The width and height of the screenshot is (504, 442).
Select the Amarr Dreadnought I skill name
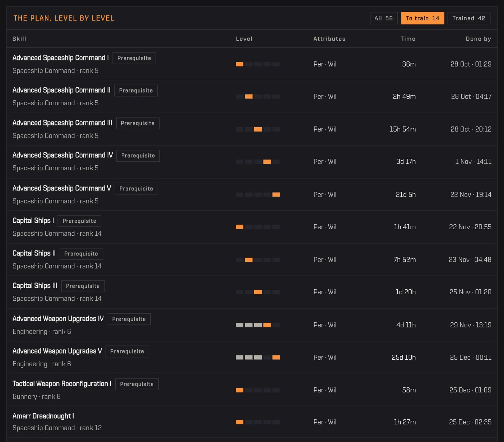(43, 416)
